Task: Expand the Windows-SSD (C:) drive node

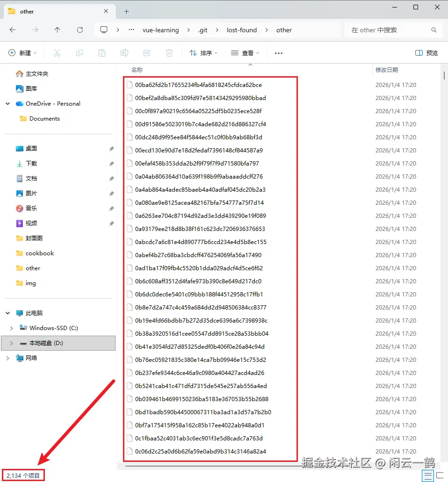Action: (x=11, y=328)
